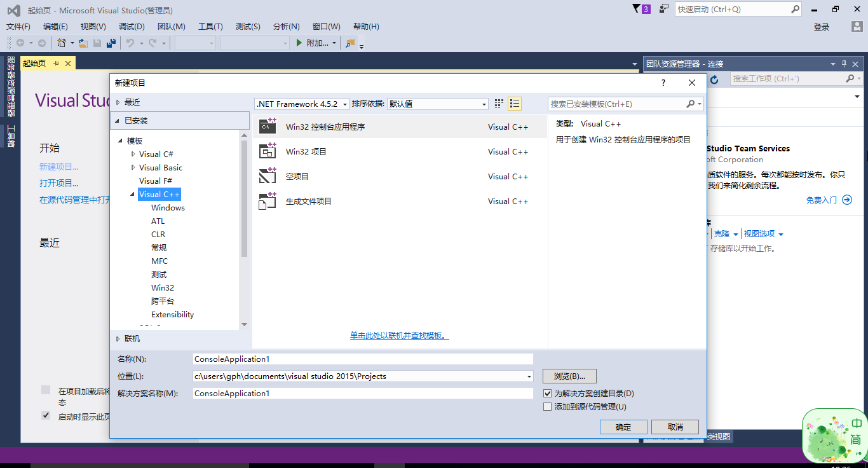The width and height of the screenshot is (868, 468).
Task: Click the Win32 控制台应用程序 template icon
Action: tap(268, 126)
